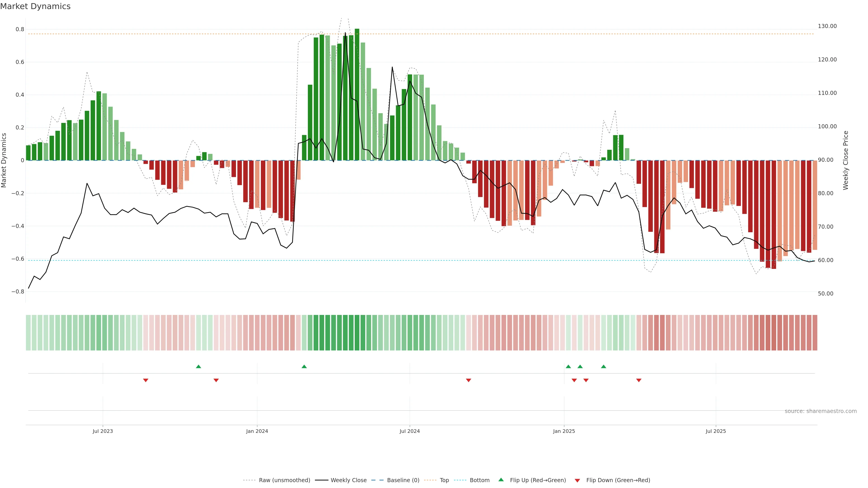Screen dimensions: 868x488
Task: Toggle the Top legend entry
Action: pos(444,480)
